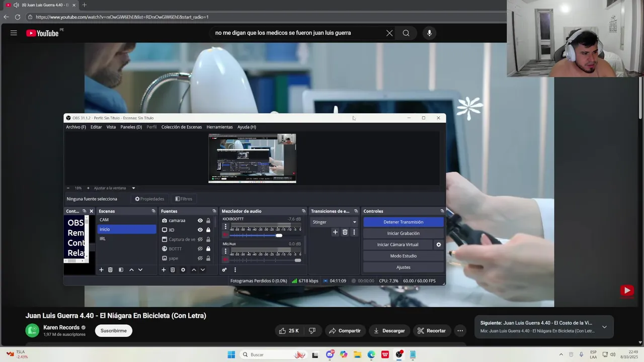644x362 pixels.
Task: Zoom in preview with plus icon
Action: coord(88,188)
